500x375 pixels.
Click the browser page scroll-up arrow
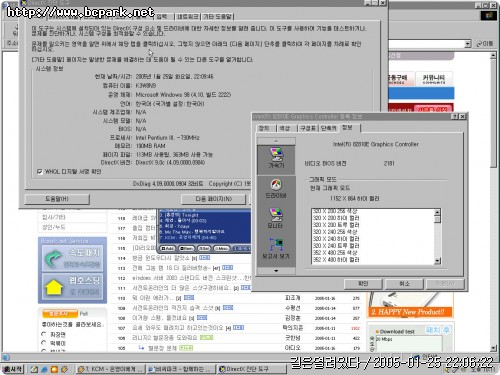tap(493, 56)
